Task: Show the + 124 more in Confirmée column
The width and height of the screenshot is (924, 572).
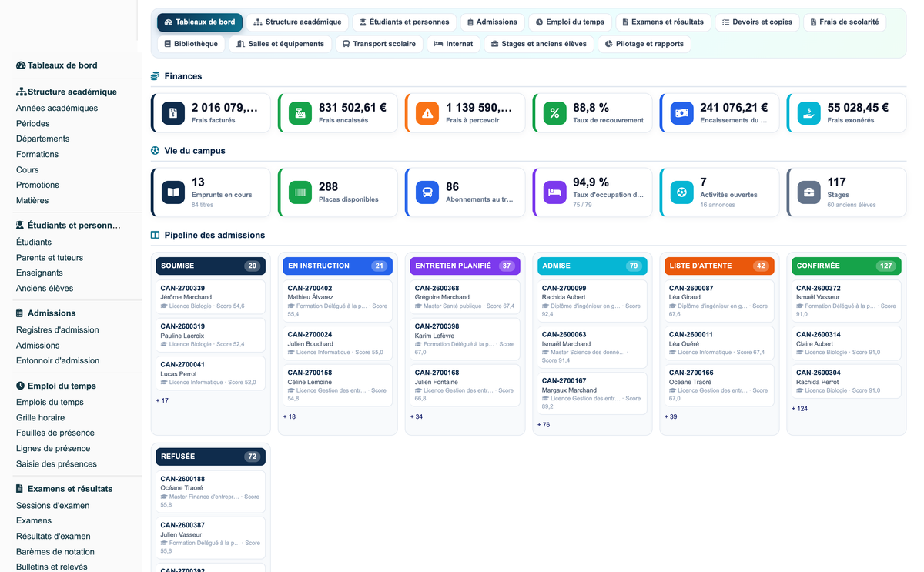Action: (x=800, y=409)
